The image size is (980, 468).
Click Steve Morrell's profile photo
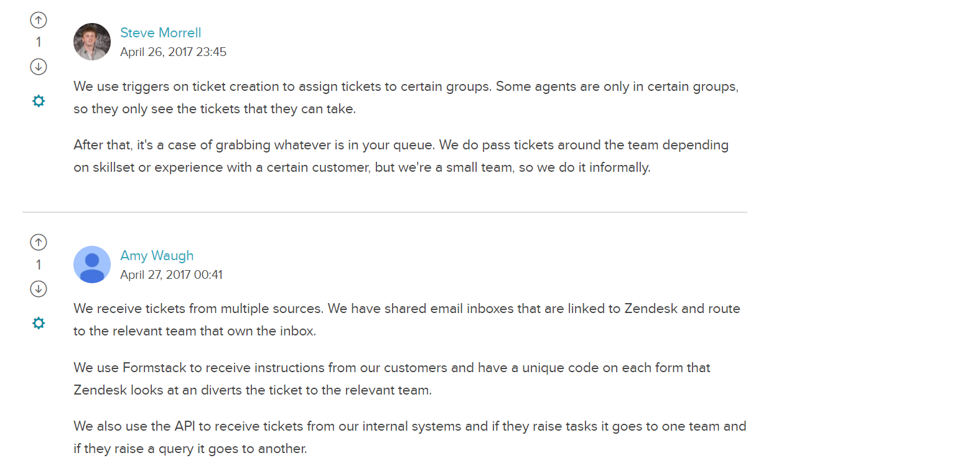(92, 42)
